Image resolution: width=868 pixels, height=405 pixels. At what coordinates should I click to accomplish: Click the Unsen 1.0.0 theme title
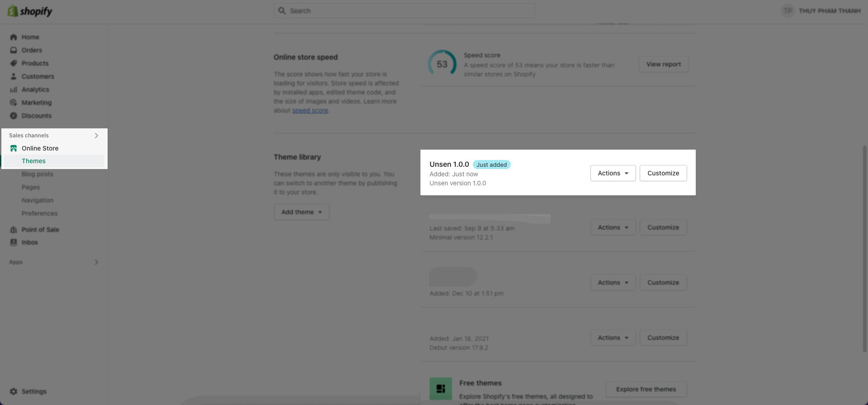click(x=449, y=165)
